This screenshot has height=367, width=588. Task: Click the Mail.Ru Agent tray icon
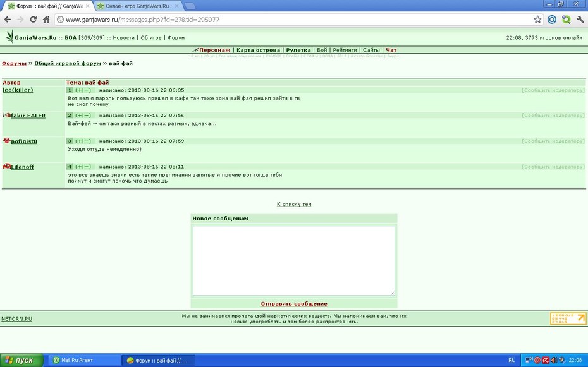point(537,360)
